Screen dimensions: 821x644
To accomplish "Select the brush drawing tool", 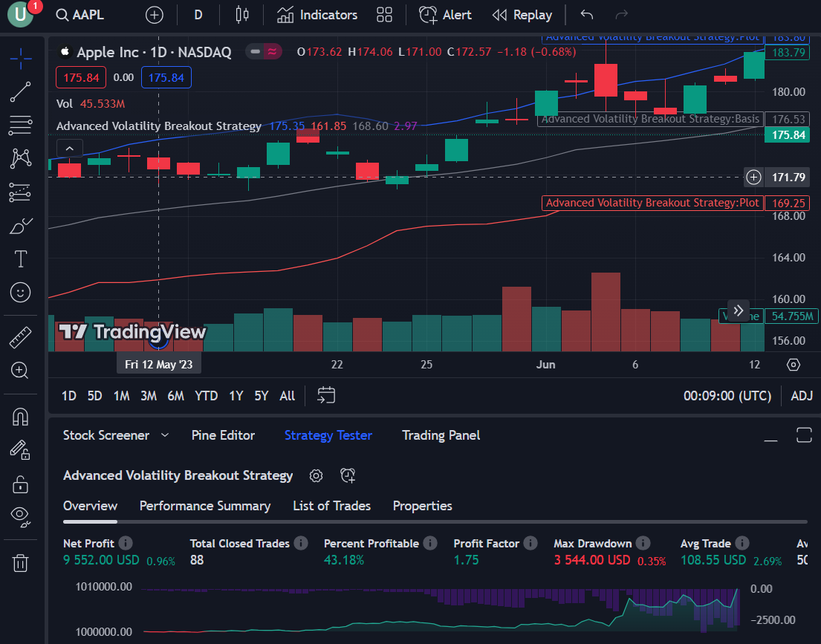I will pos(20,226).
